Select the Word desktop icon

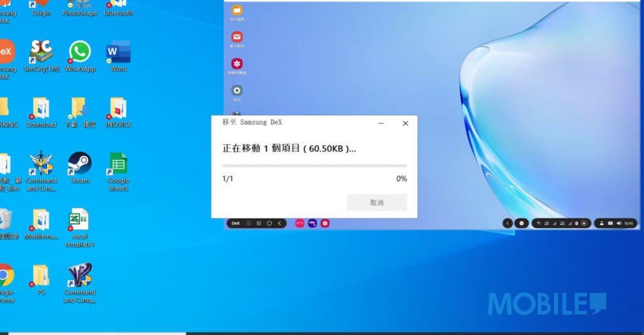click(x=118, y=56)
